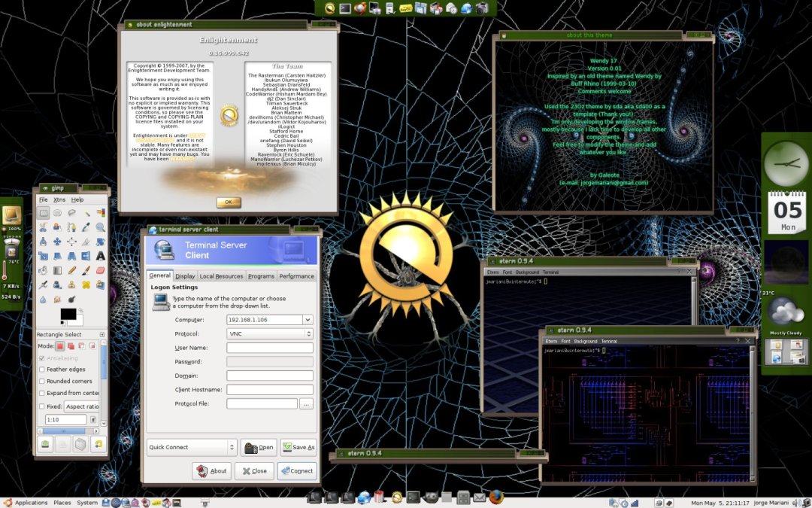Click the terminal icon in top launcher bar

(x=345, y=8)
